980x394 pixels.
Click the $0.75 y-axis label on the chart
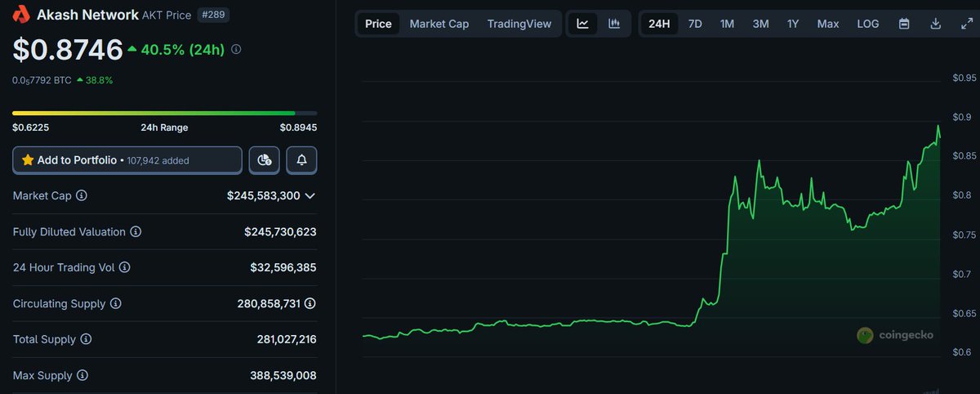(x=964, y=235)
